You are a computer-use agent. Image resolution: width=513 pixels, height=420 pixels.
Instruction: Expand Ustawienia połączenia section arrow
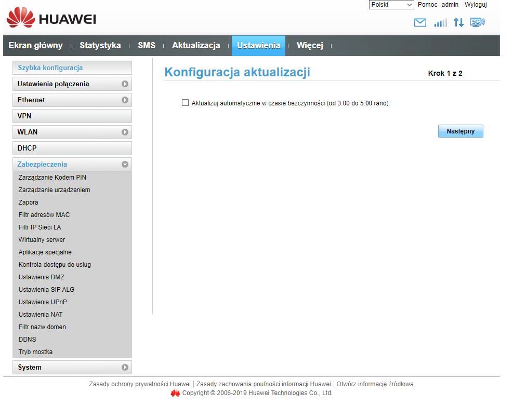click(125, 84)
